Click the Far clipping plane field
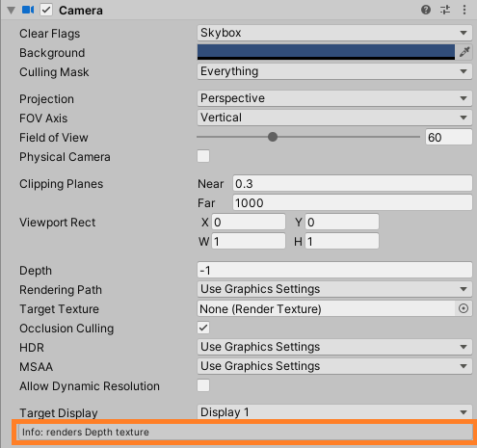 click(x=353, y=202)
